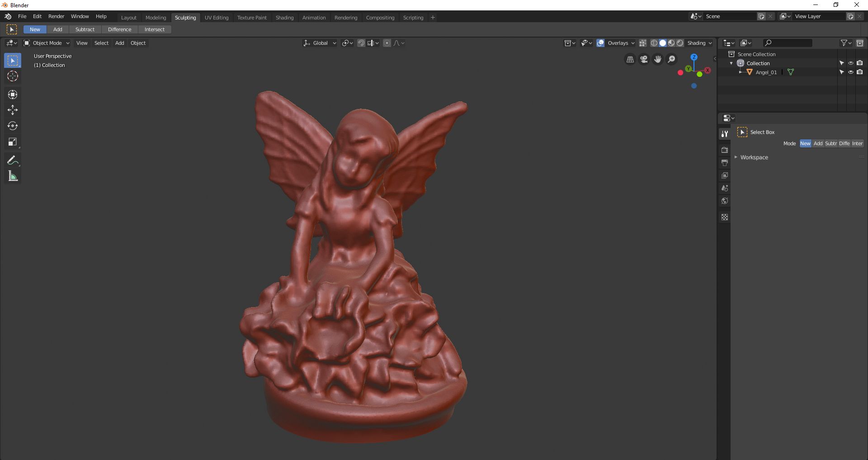Switch to LookDev shading mode
This screenshot has width=868, height=460.
[671, 43]
